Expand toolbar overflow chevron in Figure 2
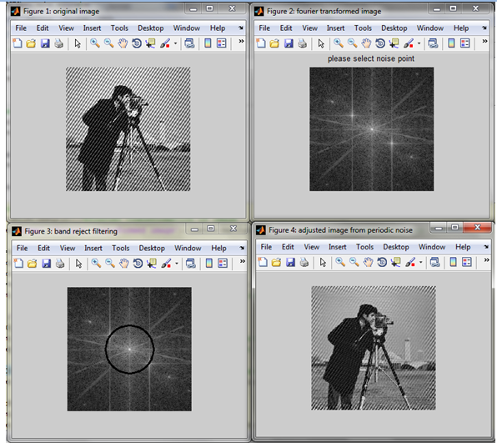The height and width of the screenshot is (448, 497). point(484,41)
